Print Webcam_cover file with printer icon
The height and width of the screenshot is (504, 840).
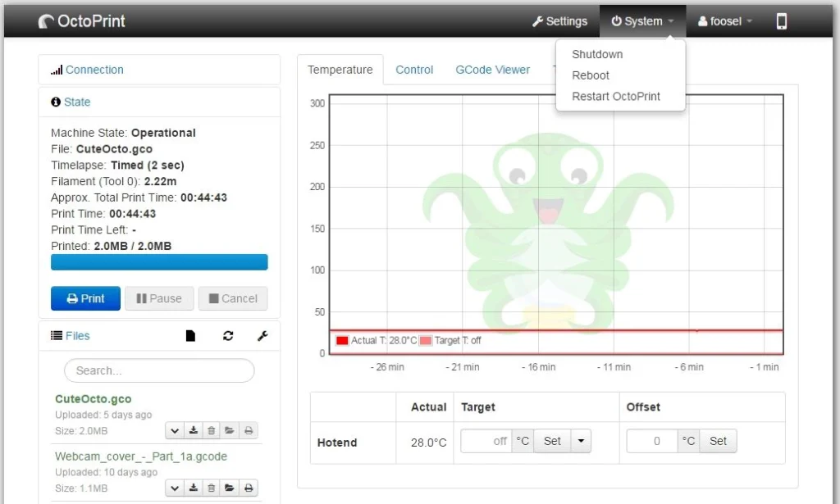click(249, 488)
